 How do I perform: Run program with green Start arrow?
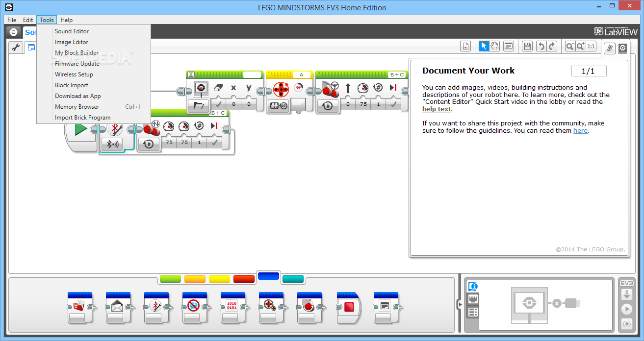point(80,129)
